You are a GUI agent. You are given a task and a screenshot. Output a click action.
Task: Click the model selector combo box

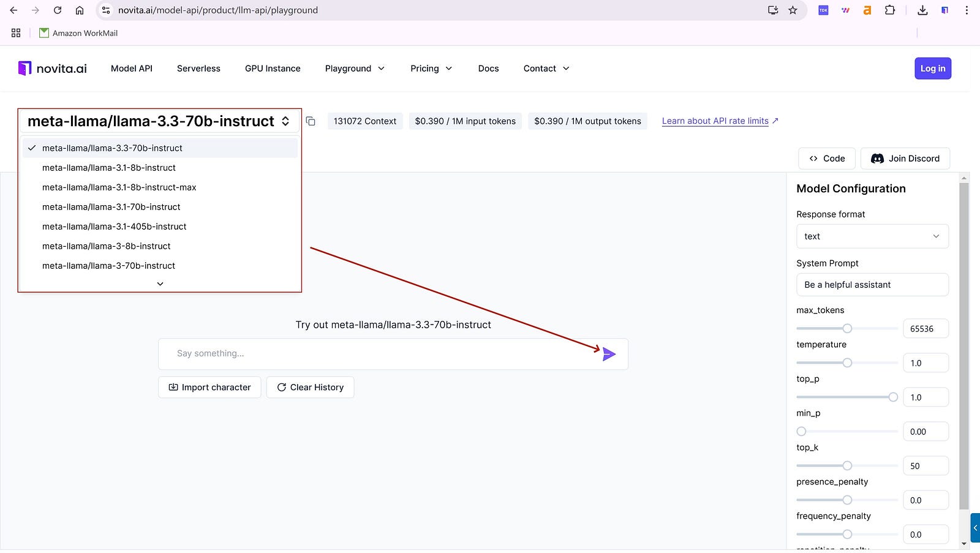[159, 121]
